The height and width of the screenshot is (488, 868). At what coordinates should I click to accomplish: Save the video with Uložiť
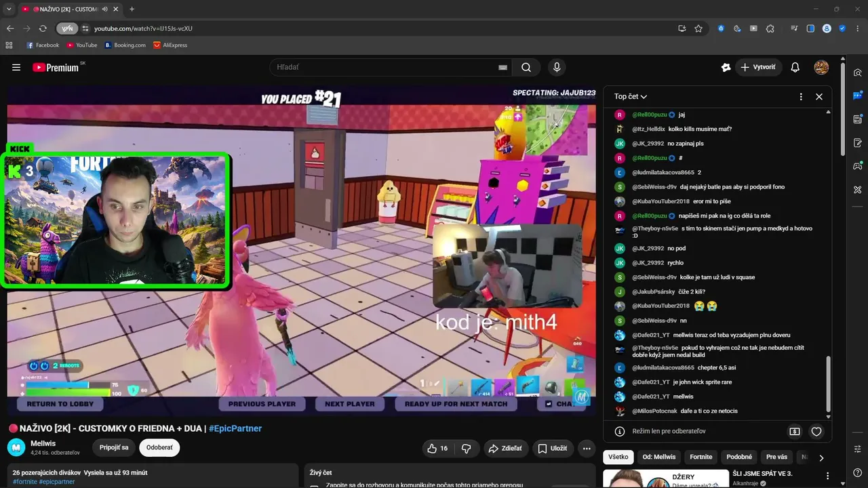pyautogui.click(x=552, y=448)
